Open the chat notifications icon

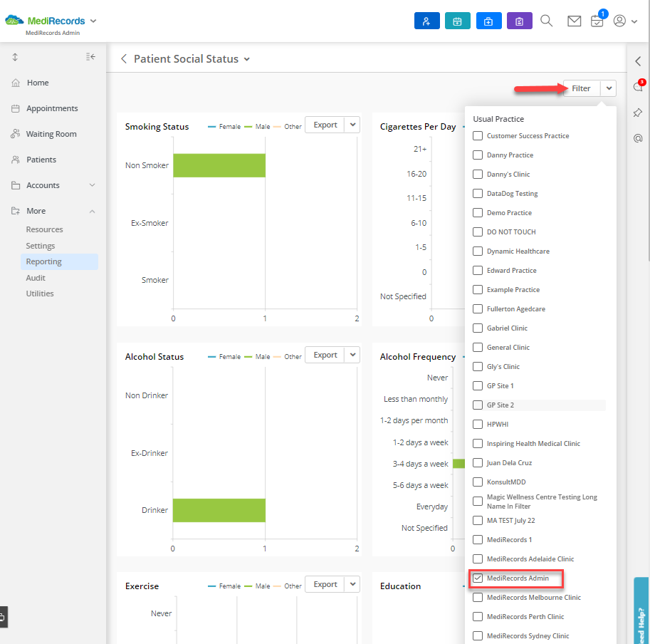click(638, 87)
